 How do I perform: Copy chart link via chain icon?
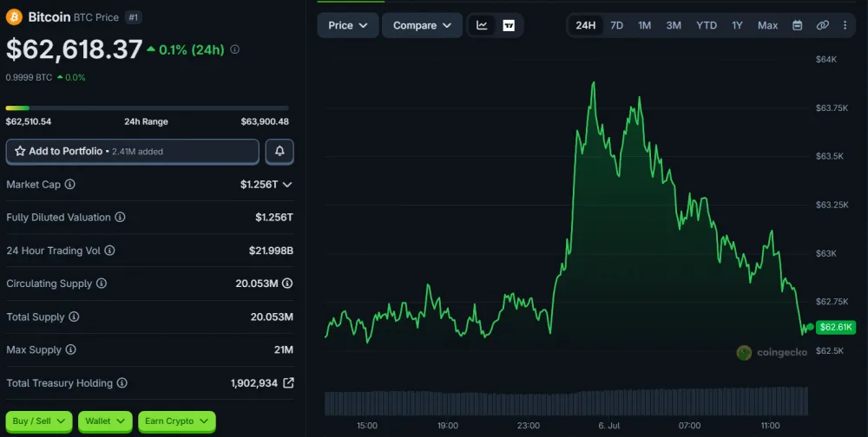pyautogui.click(x=823, y=25)
